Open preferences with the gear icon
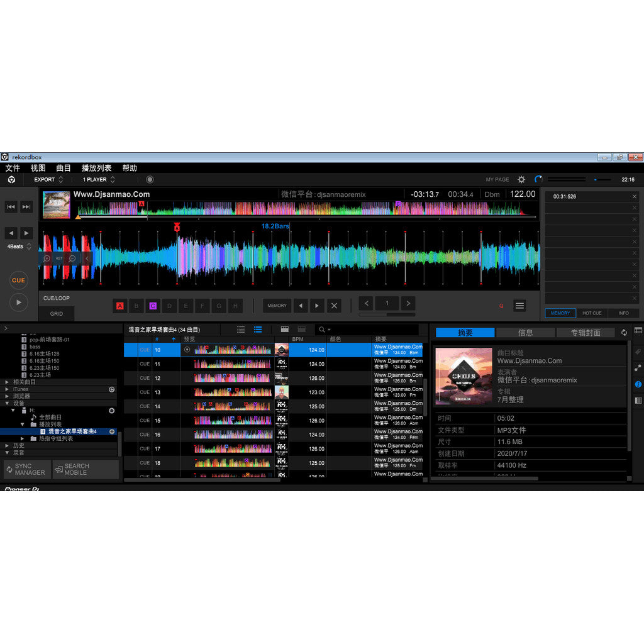Screen dimensions: 644x644 click(521, 179)
